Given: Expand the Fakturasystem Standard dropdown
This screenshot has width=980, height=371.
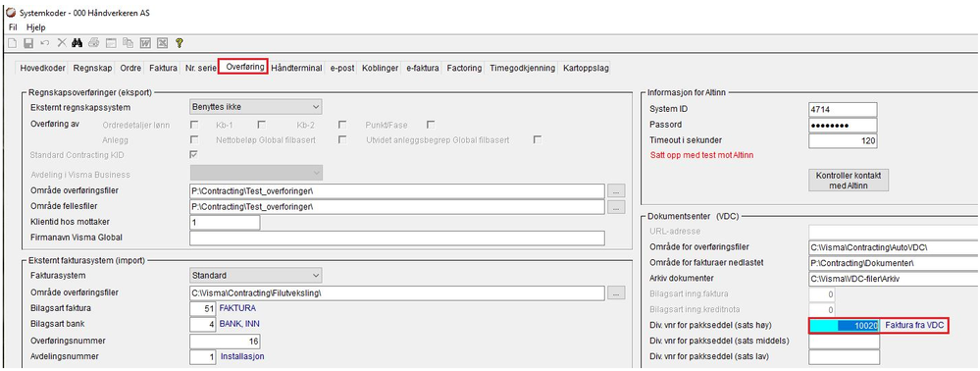Looking at the screenshot, I should (316, 275).
